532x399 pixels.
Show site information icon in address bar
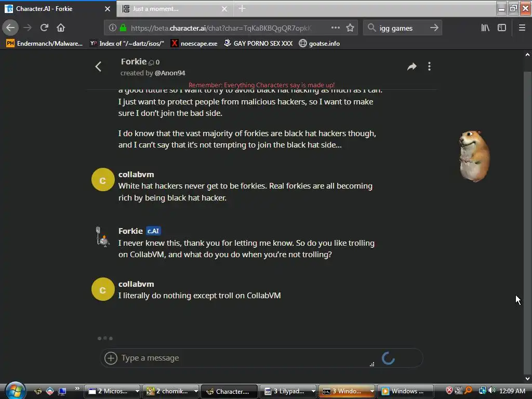113,28
